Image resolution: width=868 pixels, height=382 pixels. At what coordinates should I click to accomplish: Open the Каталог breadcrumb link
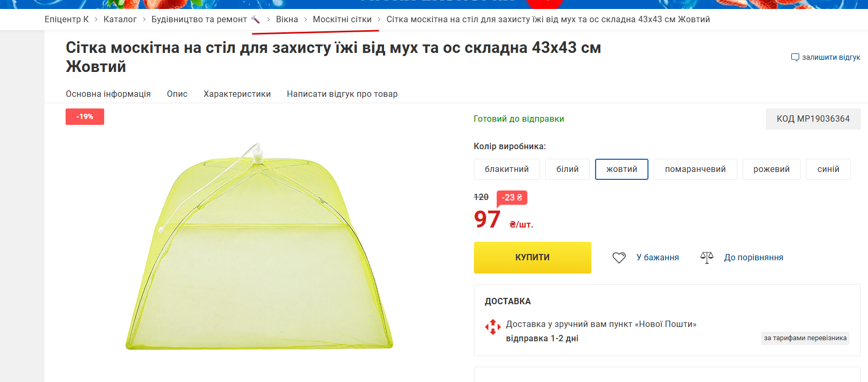(x=120, y=20)
